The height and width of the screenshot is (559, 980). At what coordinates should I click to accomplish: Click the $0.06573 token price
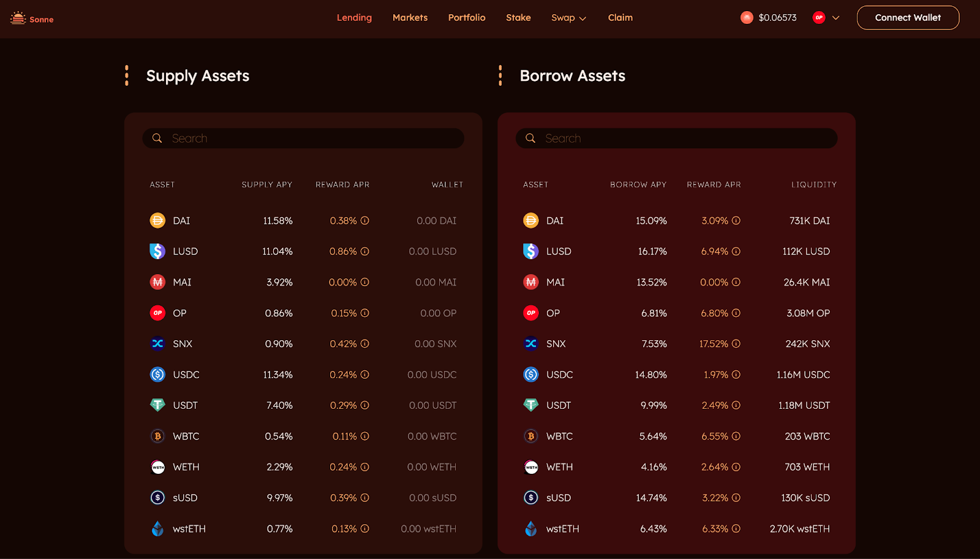[777, 18]
